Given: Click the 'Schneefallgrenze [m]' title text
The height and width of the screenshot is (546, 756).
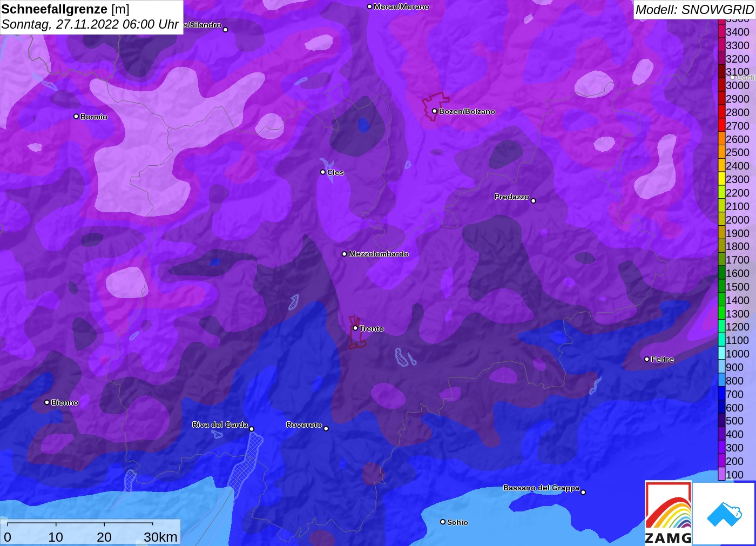Looking at the screenshot, I should tap(65, 9).
